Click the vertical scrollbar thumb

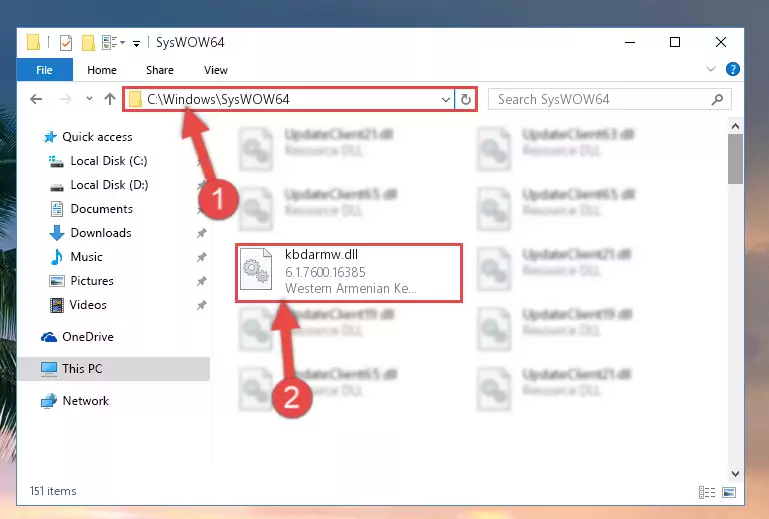[x=735, y=159]
